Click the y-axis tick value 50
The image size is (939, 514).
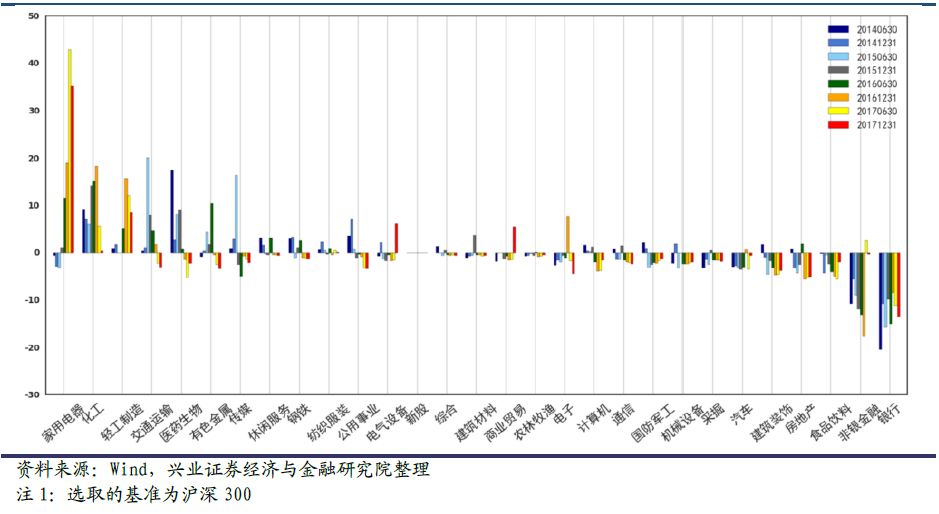point(34,16)
